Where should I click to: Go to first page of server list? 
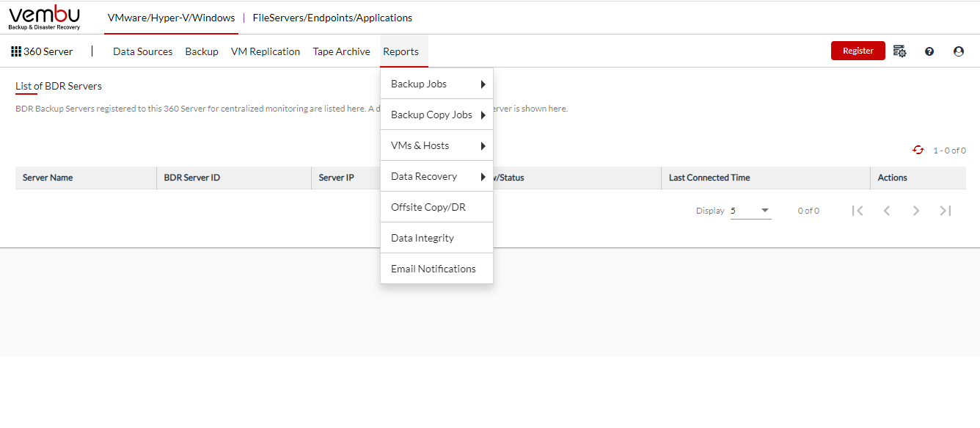857,211
